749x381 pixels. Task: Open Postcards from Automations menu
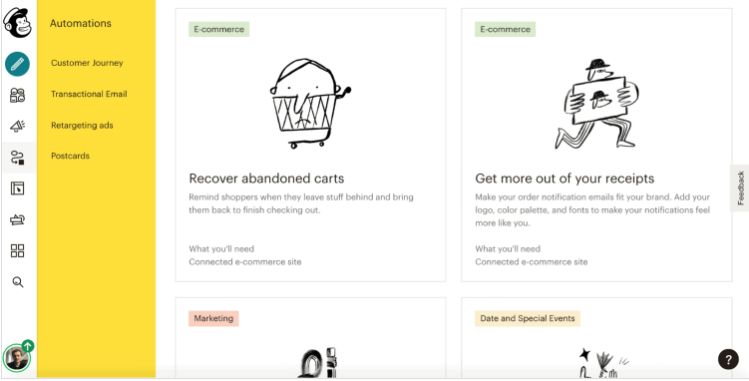click(x=70, y=156)
